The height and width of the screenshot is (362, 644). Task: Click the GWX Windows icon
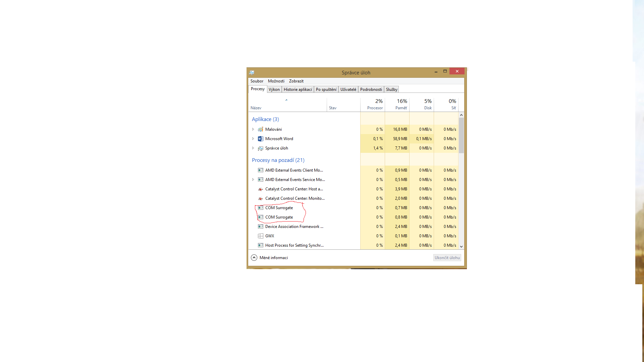point(260,236)
